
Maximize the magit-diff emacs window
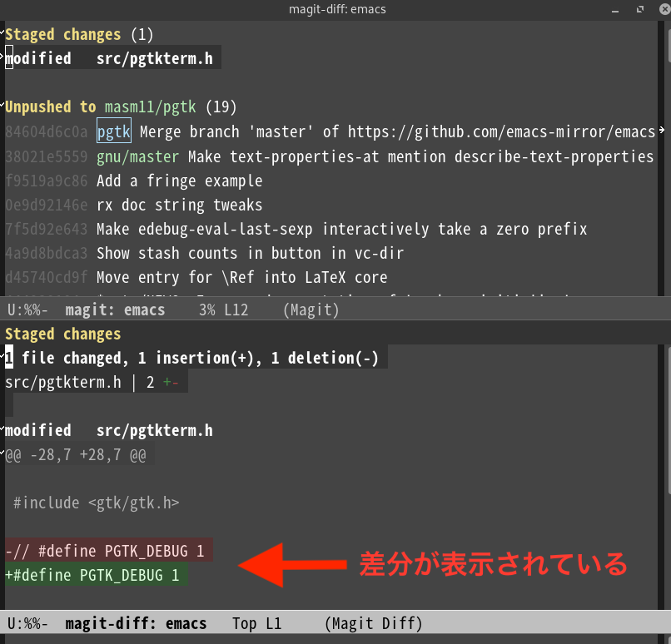click(x=639, y=9)
